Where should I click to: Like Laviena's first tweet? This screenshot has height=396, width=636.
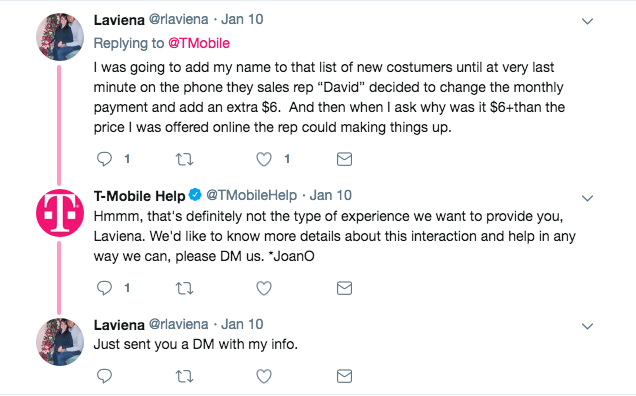click(x=264, y=159)
